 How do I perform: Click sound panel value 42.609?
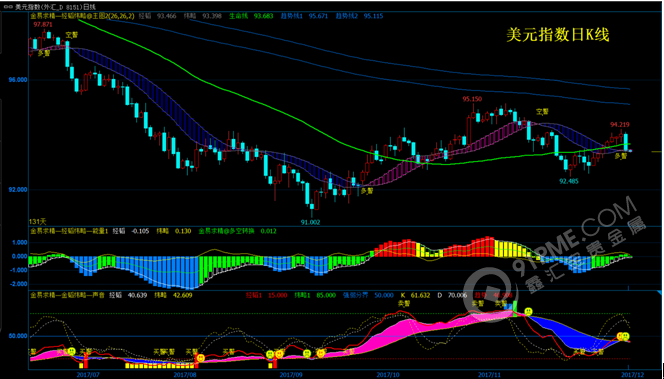click(x=182, y=295)
